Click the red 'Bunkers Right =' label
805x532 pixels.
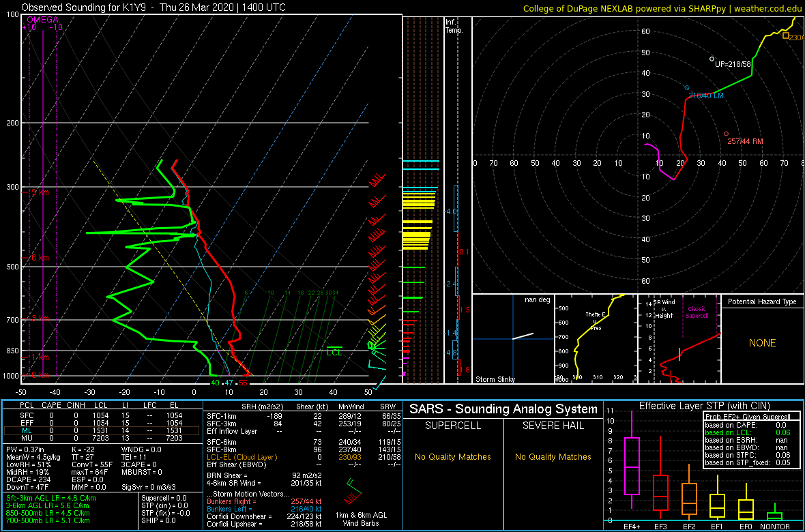coord(233,501)
